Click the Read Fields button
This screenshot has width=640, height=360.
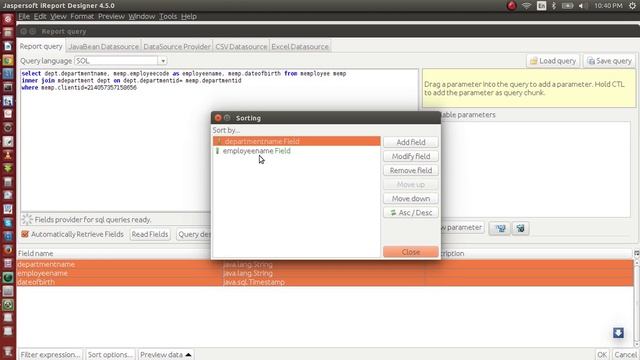(150, 234)
